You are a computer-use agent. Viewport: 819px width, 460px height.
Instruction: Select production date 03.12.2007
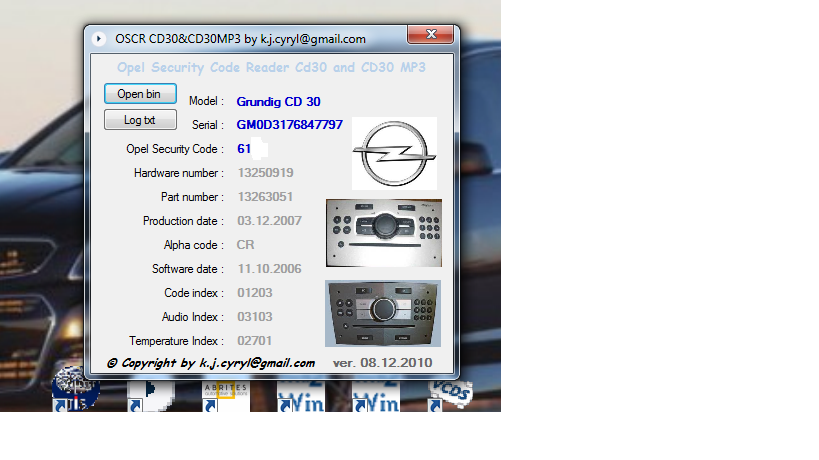tap(270, 221)
